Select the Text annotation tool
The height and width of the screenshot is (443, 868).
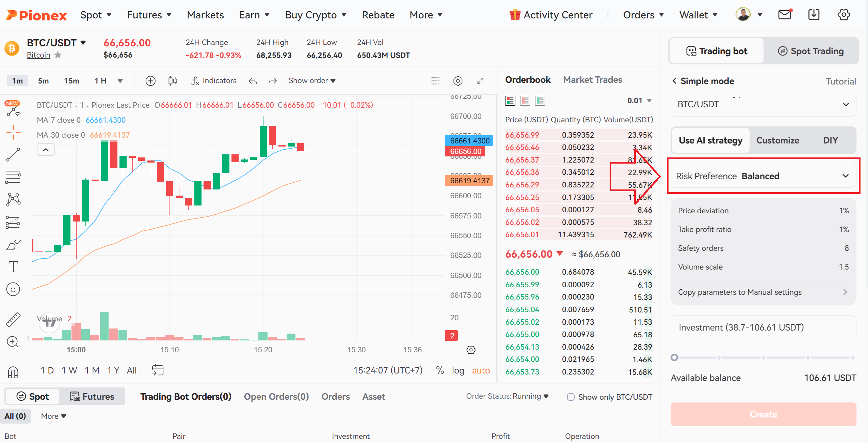[13, 267]
